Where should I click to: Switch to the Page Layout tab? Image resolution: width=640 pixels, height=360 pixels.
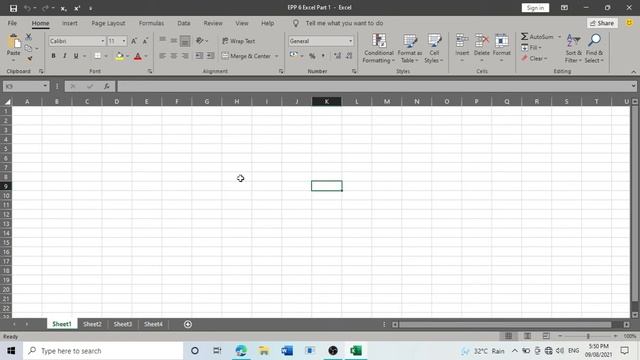click(108, 23)
